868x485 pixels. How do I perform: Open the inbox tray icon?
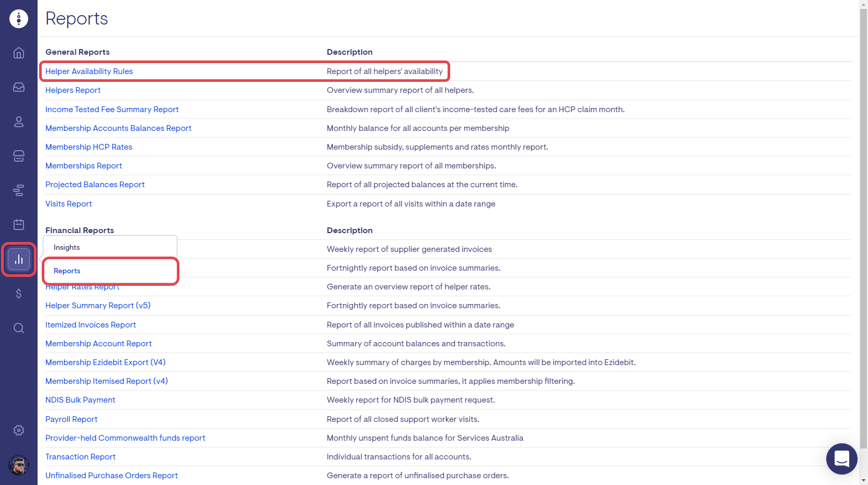(x=19, y=87)
